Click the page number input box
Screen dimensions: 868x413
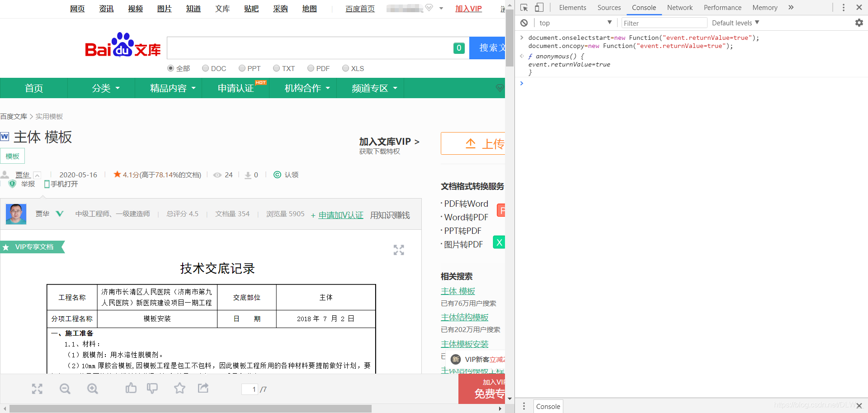click(250, 389)
